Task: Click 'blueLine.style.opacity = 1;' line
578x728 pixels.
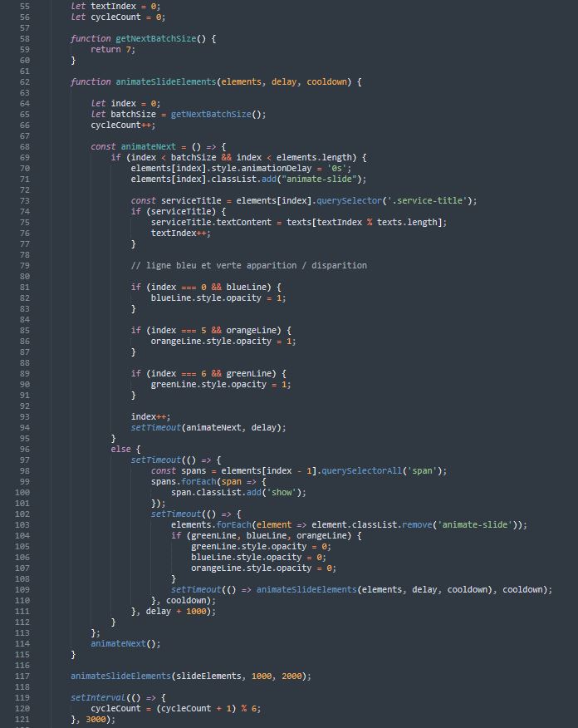Action: [218, 298]
